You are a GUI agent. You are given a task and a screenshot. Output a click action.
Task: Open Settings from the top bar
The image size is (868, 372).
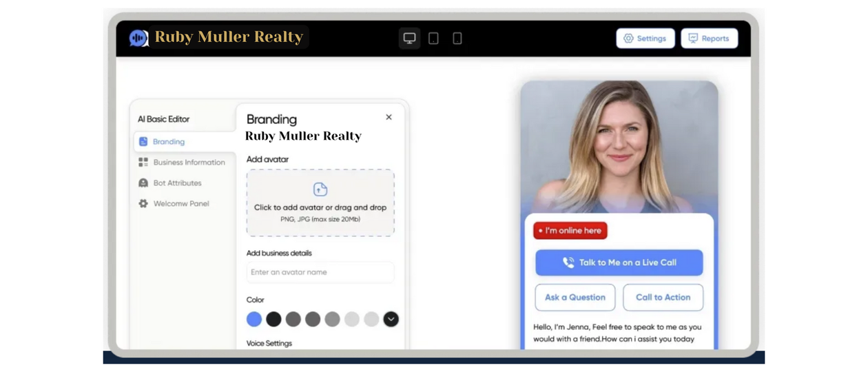point(645,39)
